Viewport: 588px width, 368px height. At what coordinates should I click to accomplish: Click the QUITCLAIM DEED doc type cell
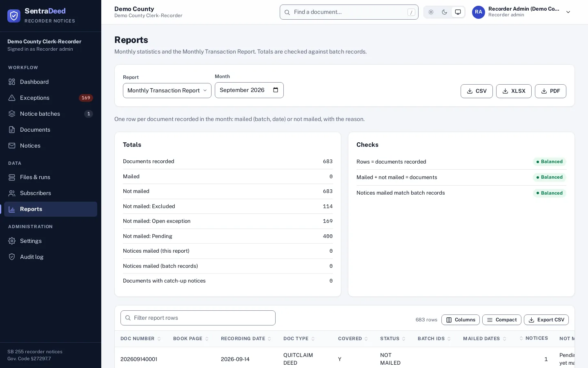click(298, 359)
